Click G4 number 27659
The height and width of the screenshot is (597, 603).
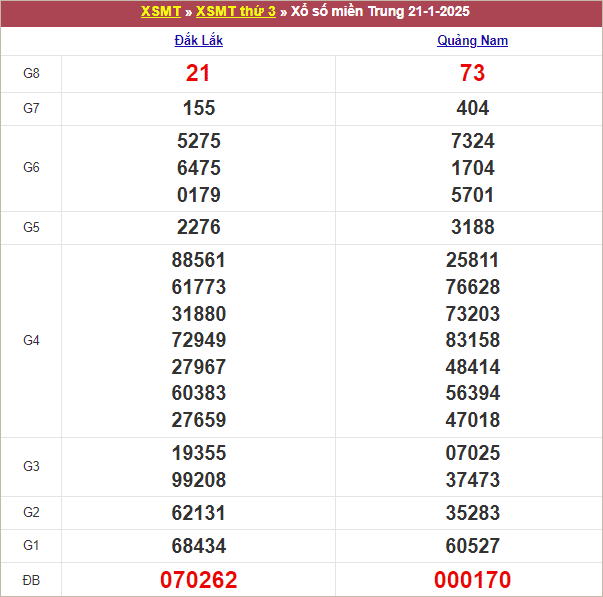[199, 420]
